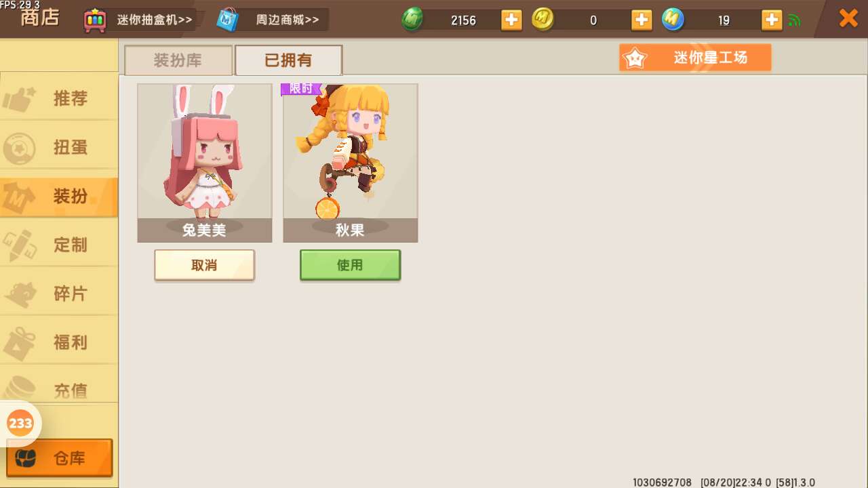
Task: Cancel wearing the 兔美美 skin
Action: pos(204,265)
